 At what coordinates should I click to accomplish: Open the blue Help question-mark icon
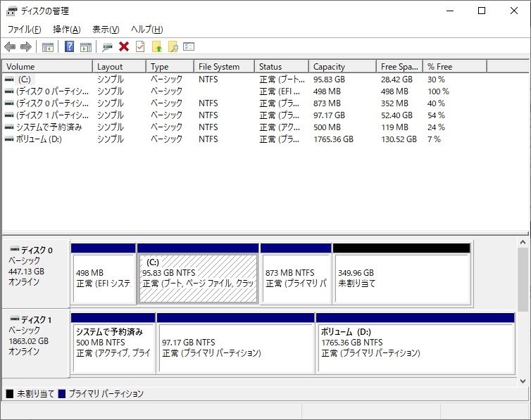click(x=70, y=46)
